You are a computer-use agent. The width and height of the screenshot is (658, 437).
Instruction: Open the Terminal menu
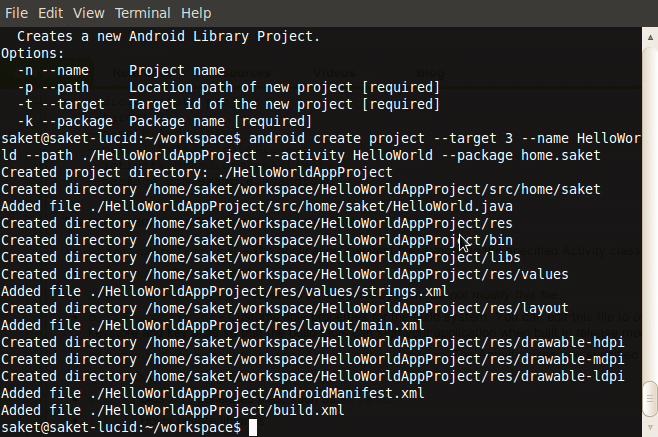(142, 13)
